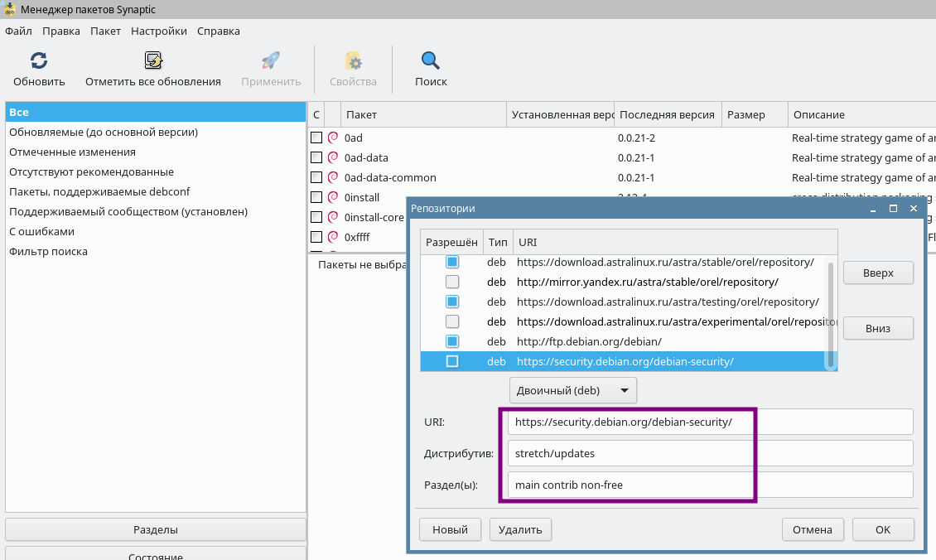This screenshot has width=936, height=560.
Task: Click Debian swirl icon next to 0install
Action: pos(333,196)
